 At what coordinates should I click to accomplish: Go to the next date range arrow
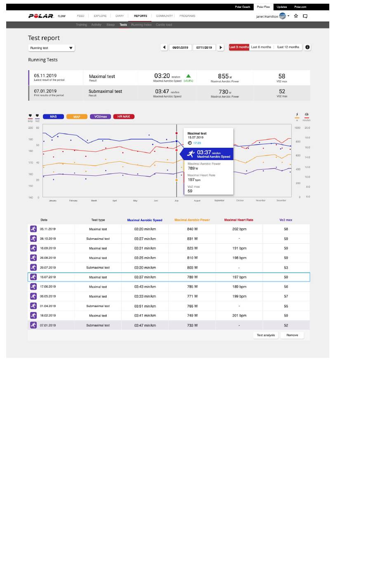point(221,47)
